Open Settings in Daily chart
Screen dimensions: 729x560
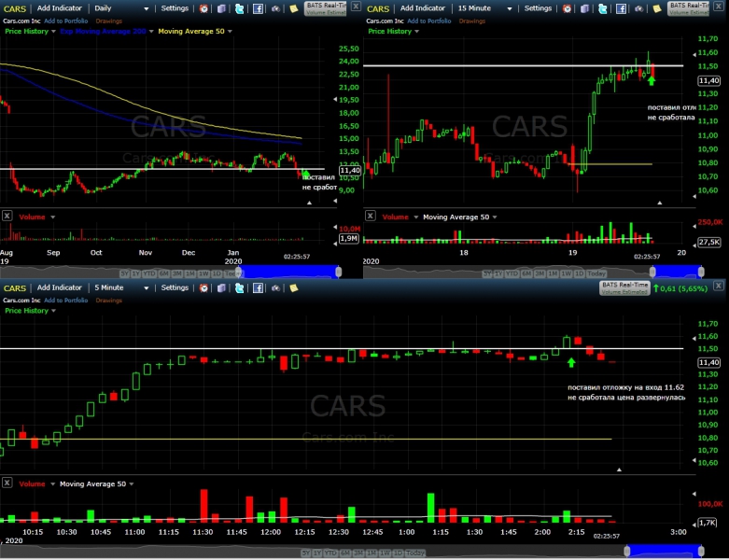tap(175, 8)
